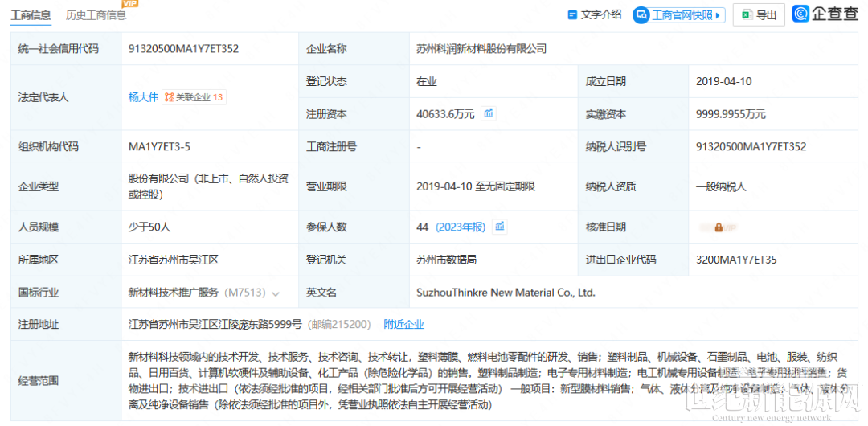
Task: Select 一般纳税人 taxpayer qualification
Action: [721, 186]
